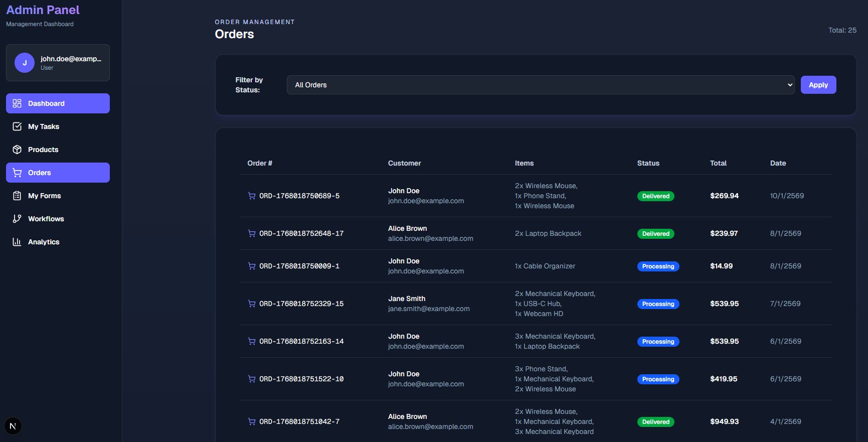Open the Filter by Status dropdown
This screenshot has height=442, width=868.
(540, 85)
